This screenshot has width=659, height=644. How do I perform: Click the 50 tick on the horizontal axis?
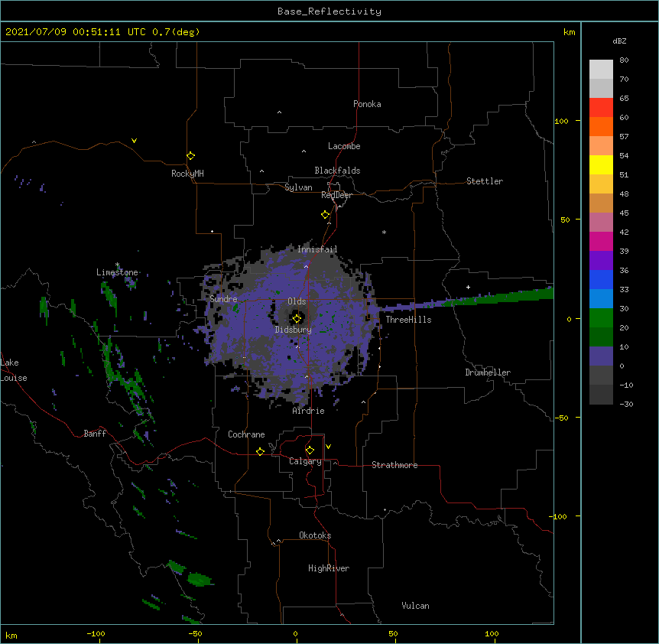tap(393, 633)
